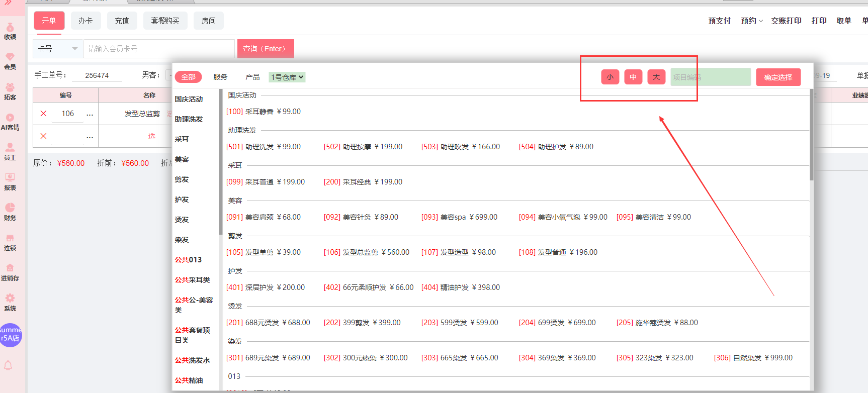The height and width of the screenshot is (393, 868).
Task: Switch to the 充值 tab
Action: point(122,21)
